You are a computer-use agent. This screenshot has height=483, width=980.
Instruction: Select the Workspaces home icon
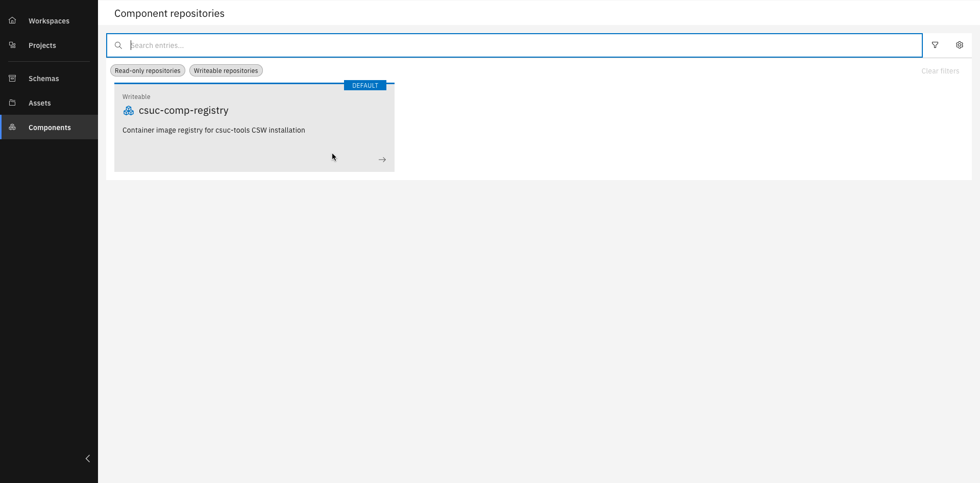tap(12, 20)
